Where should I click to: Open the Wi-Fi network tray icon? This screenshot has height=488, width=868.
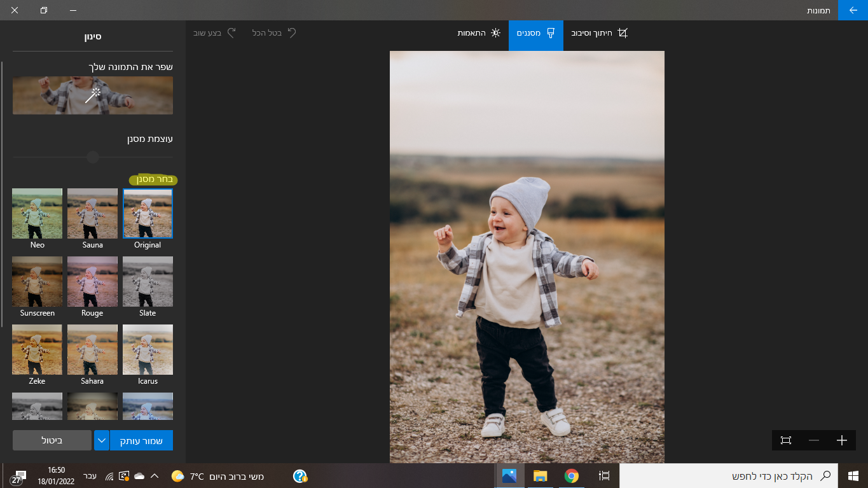(x=109, y=476)
